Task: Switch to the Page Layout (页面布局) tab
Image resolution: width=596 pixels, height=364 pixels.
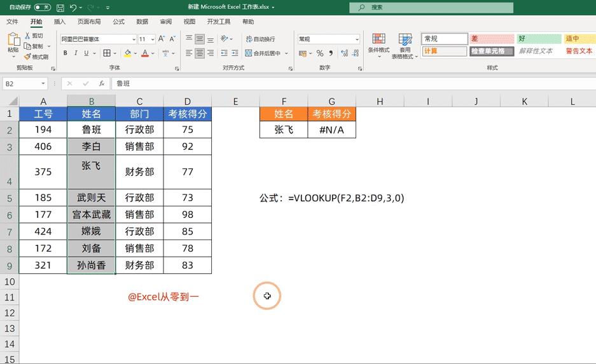Action: click(x=89, y=22)
